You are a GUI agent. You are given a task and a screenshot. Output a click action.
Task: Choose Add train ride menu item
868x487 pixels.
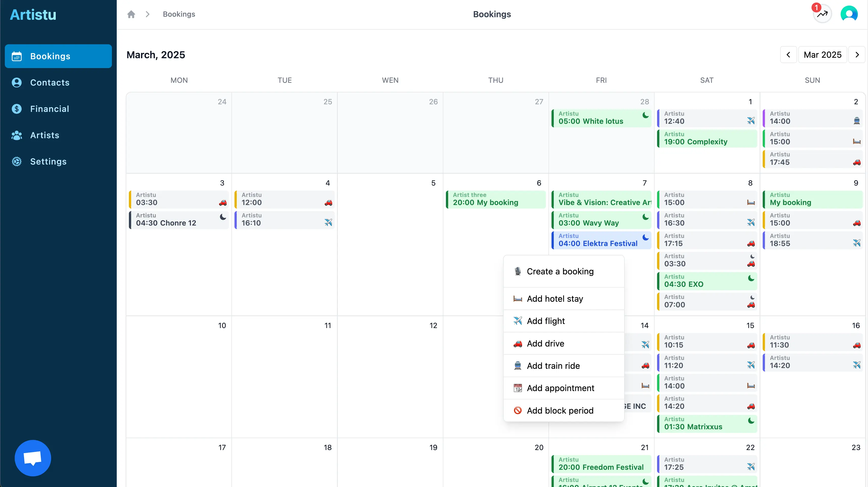[553, 366]
